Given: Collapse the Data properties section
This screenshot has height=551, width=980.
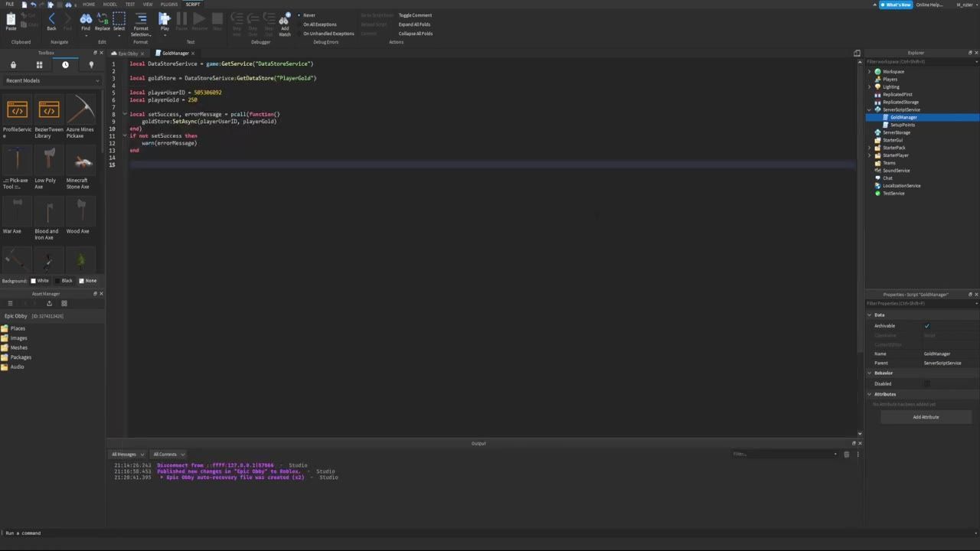Looking at the screenshot, I should point(870,315).
